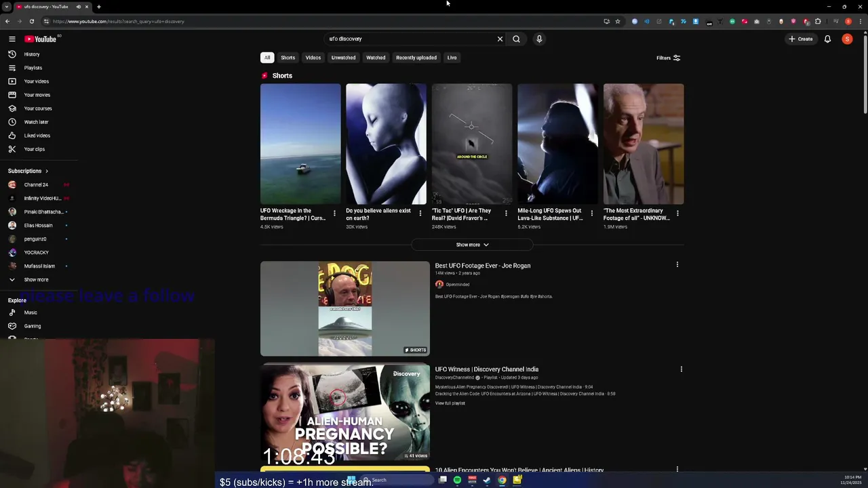This screenshot has height=488, width=868.
Task: Open Spotify from the taskbar
Action: coord(457,480)
